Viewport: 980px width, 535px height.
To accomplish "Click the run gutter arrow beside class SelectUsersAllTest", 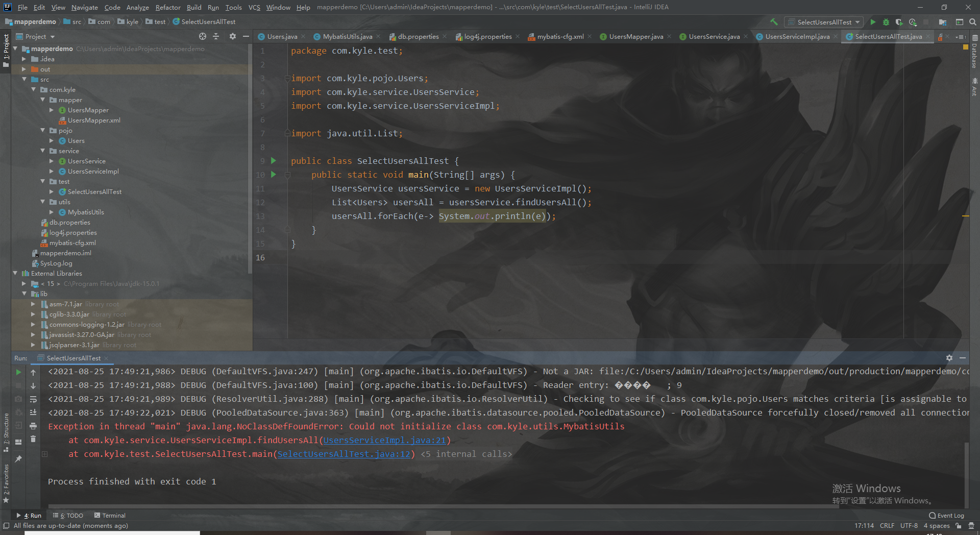I will pos(274,161).
